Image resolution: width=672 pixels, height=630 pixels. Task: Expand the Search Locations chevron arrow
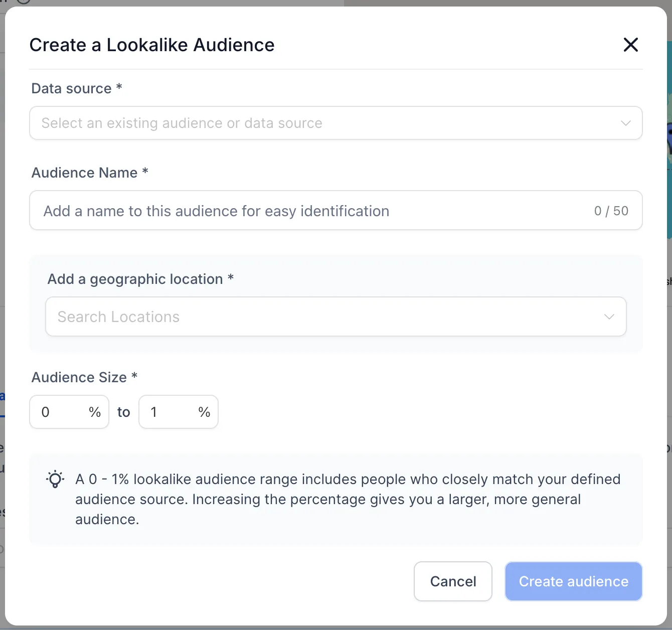(x=609, y=317)
